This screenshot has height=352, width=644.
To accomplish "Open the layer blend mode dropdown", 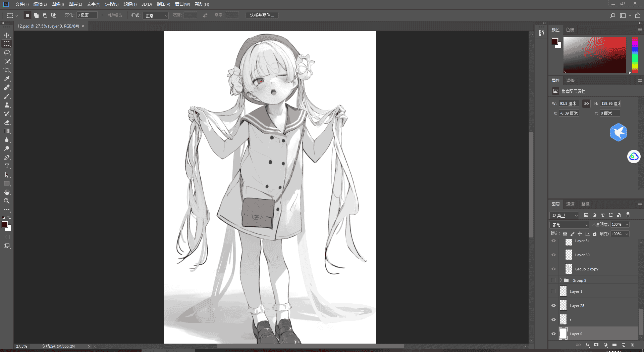I will pyautogui.click(x=570, y=225).
